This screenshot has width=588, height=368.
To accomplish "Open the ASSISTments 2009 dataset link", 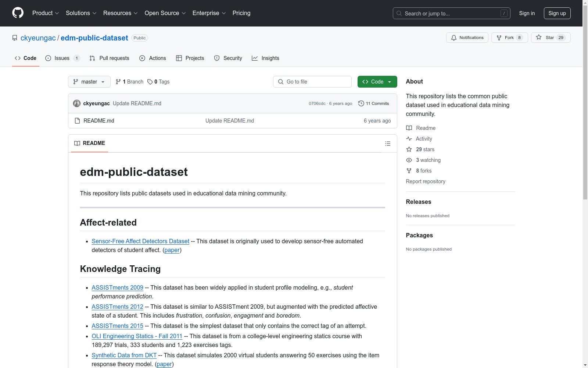I will click(x=118, y=287).
